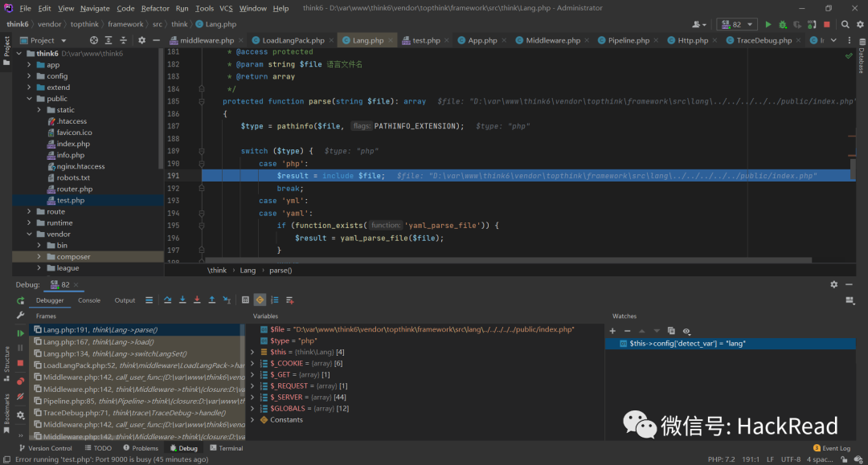Collapse the public folder in project tree
Viewport: 868px width, 465px height.
30,99
